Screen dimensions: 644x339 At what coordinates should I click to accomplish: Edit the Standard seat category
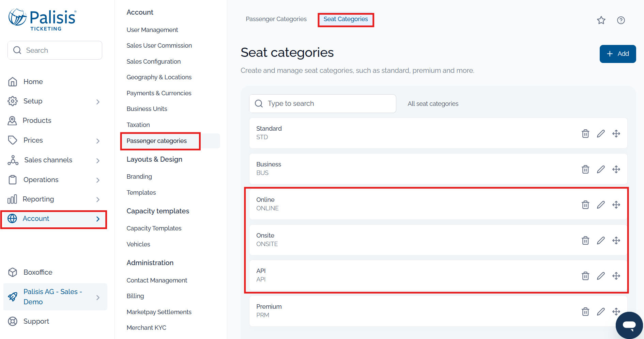(x=601, y=133)
